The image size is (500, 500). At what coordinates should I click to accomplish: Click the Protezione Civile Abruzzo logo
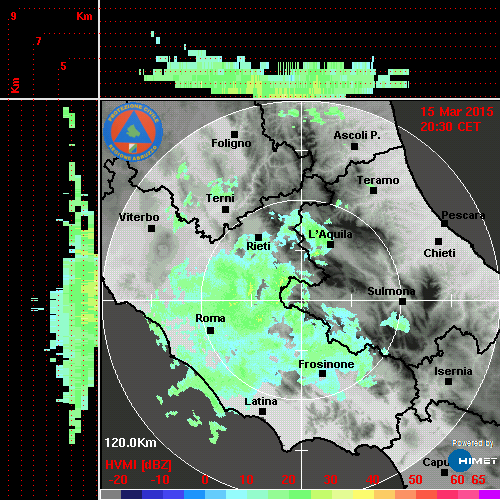pyautogui.click(x=133, y=132)
